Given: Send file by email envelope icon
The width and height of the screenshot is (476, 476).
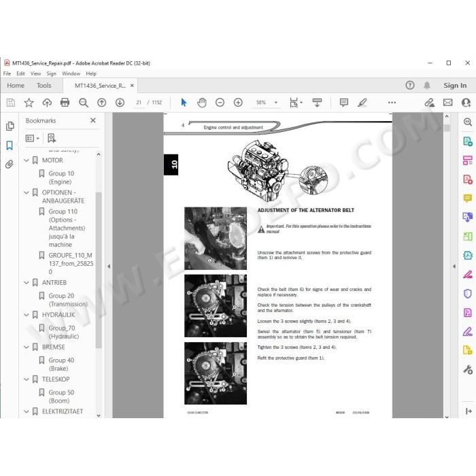Looking at the screenshot, I should tap(447, 103).
